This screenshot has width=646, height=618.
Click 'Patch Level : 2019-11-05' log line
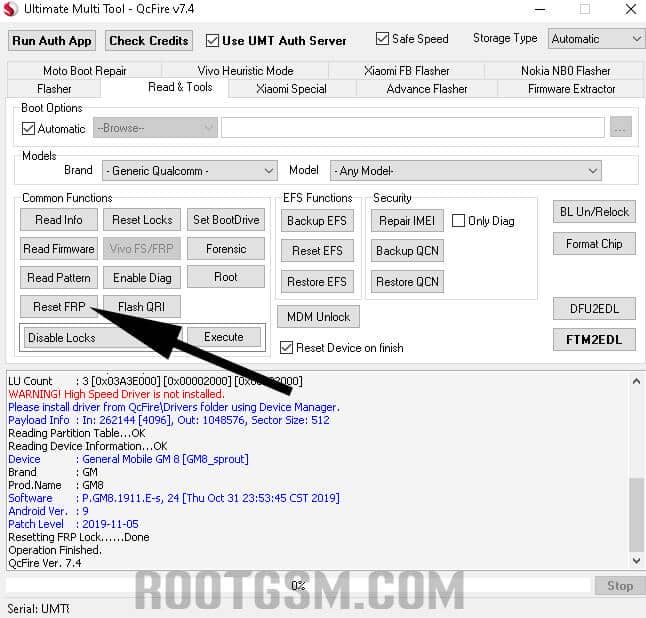point(73,524)
